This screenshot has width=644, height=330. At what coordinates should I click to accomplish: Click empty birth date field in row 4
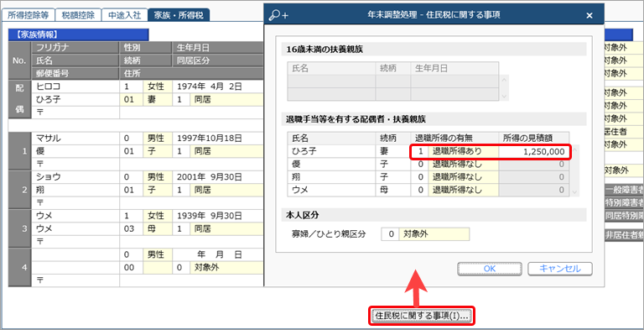[218, 254]
